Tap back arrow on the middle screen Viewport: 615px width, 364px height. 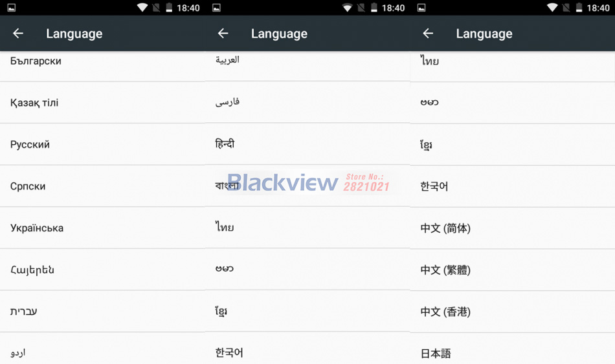pyautogui.click(x=223, y=34)
